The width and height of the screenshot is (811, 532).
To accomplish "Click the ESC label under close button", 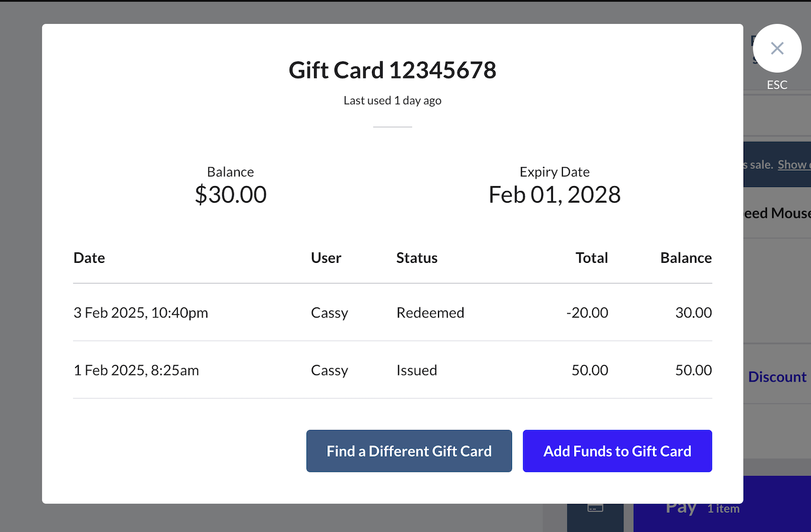I will 777,85.
